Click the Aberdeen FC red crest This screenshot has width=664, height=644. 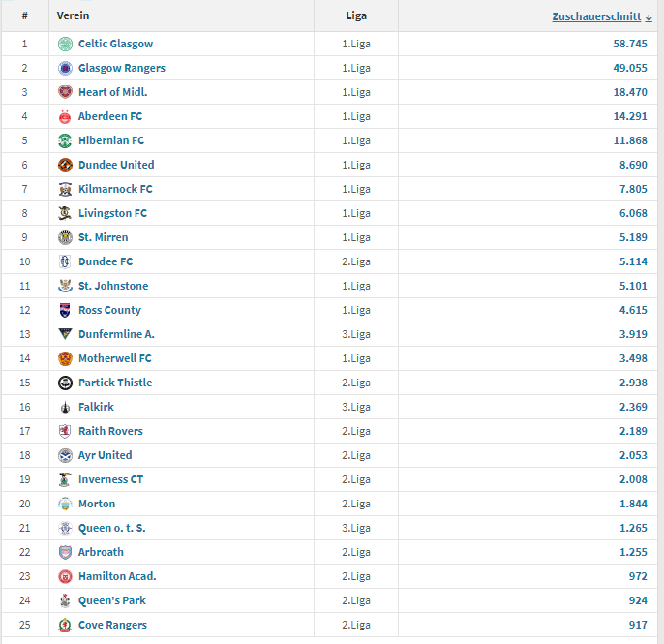tap(65, 116)
